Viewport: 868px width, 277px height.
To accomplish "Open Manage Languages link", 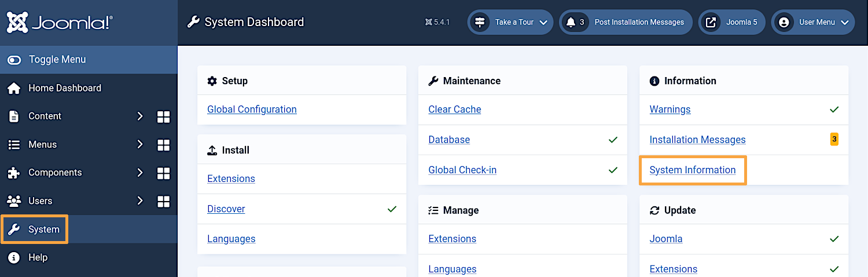I will 453,269.
